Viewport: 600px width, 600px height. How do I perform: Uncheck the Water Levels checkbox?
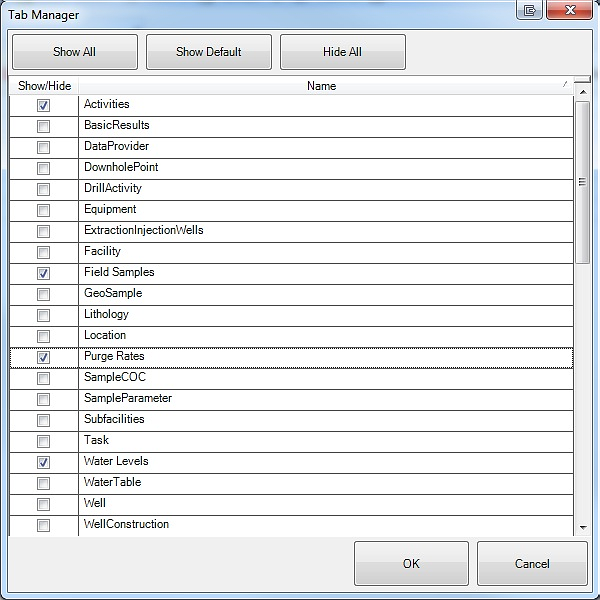pyautogui.click(x=43, y=462)
